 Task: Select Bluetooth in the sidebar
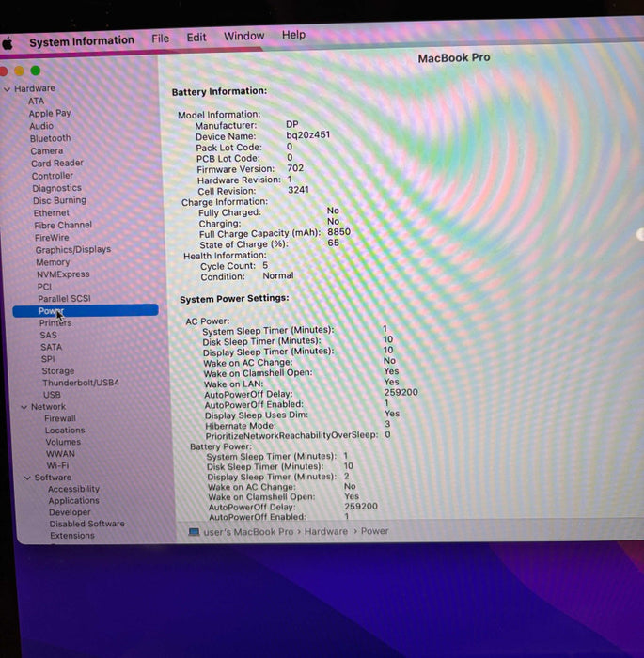click(x=50, y=138)
